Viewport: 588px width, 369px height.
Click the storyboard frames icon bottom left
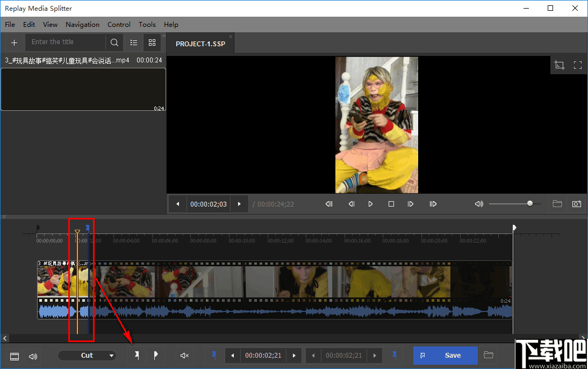[14, 356]
